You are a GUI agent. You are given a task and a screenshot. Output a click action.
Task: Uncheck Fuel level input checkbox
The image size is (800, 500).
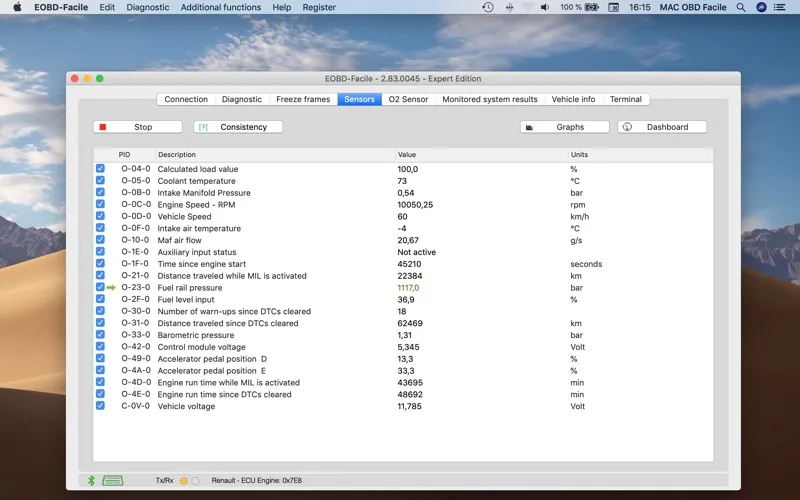100,299
